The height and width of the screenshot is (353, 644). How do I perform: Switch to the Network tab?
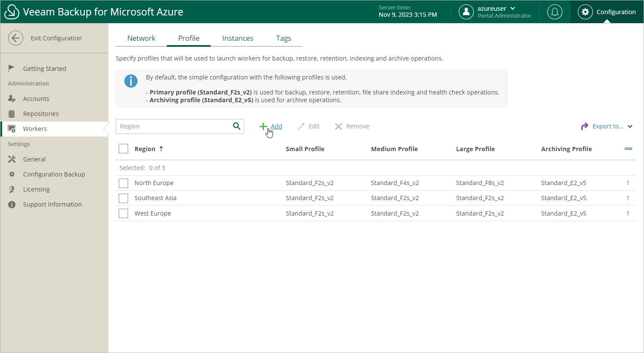coord(141,38)
